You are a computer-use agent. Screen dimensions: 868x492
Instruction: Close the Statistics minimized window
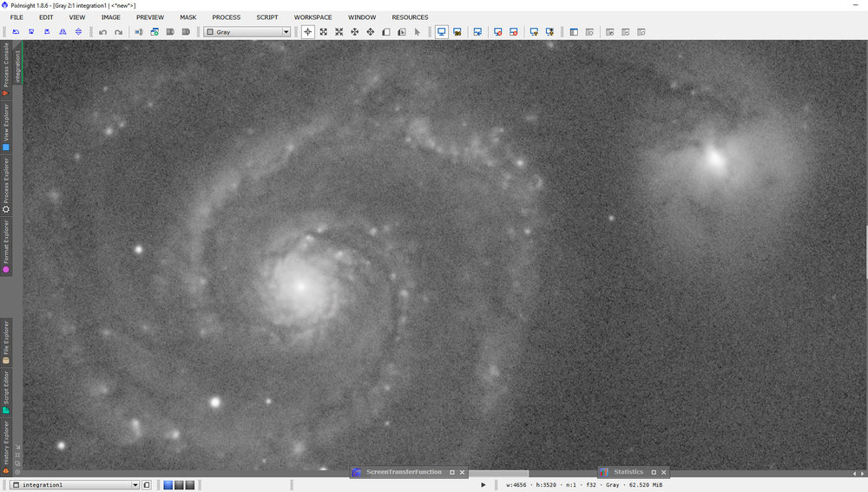tap(664, 472)
